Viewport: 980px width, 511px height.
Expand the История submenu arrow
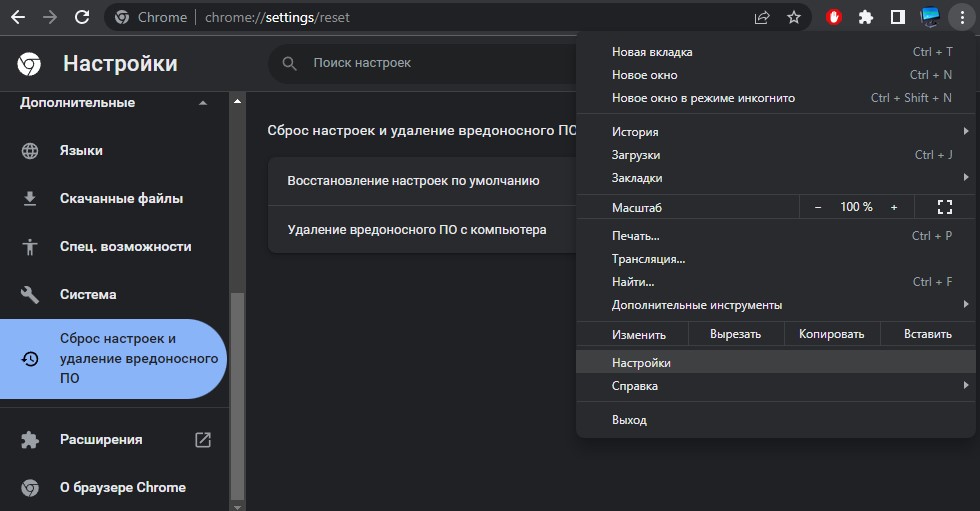[966, 131]
